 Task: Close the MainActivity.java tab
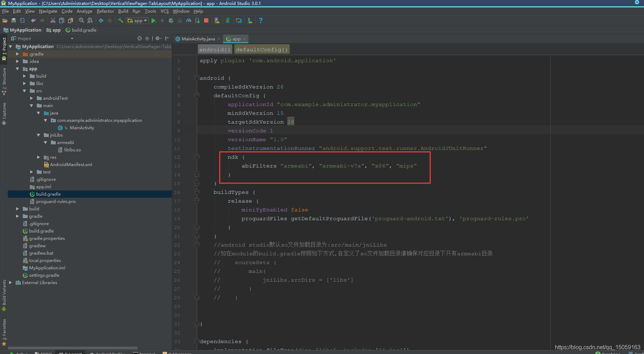219,39
